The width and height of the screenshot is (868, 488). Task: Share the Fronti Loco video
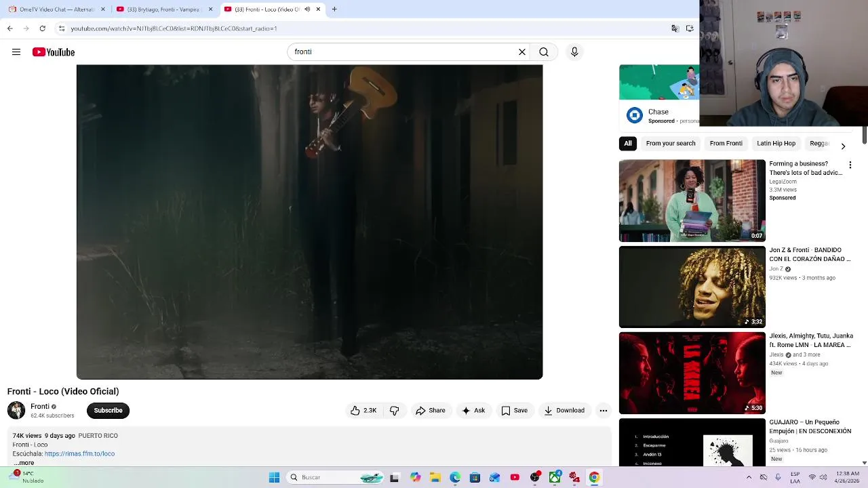tap(431, 410)
